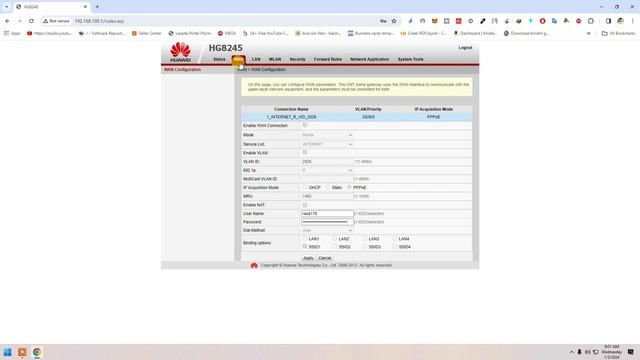Select the DHCP radio button
The height and width of the screenshot is (360, 640).
coord(305,187)
